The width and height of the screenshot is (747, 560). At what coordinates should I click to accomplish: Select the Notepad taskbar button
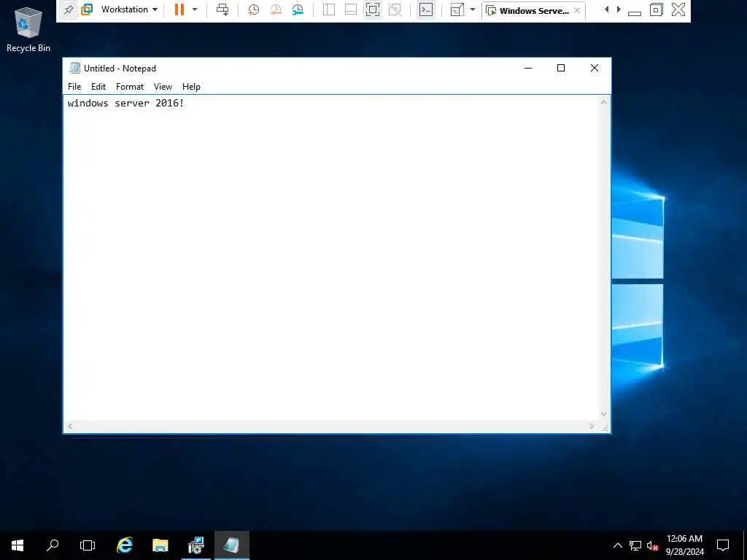[x=231, y=545]
